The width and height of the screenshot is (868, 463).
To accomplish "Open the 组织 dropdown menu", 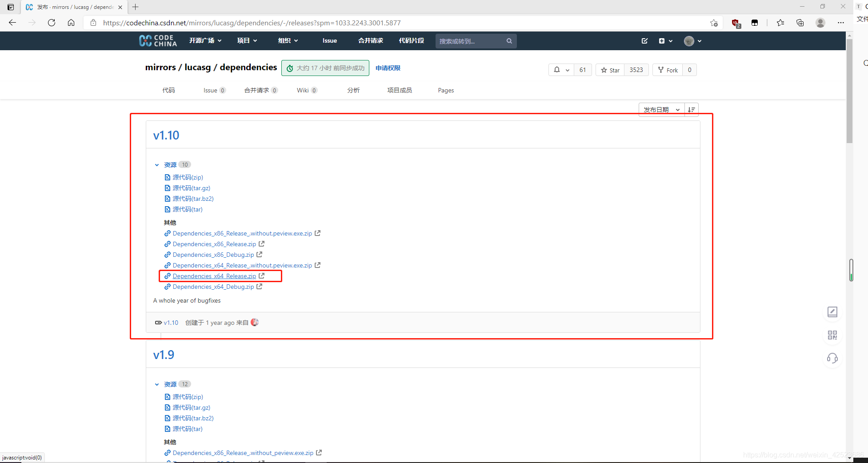I will point(288,40).
